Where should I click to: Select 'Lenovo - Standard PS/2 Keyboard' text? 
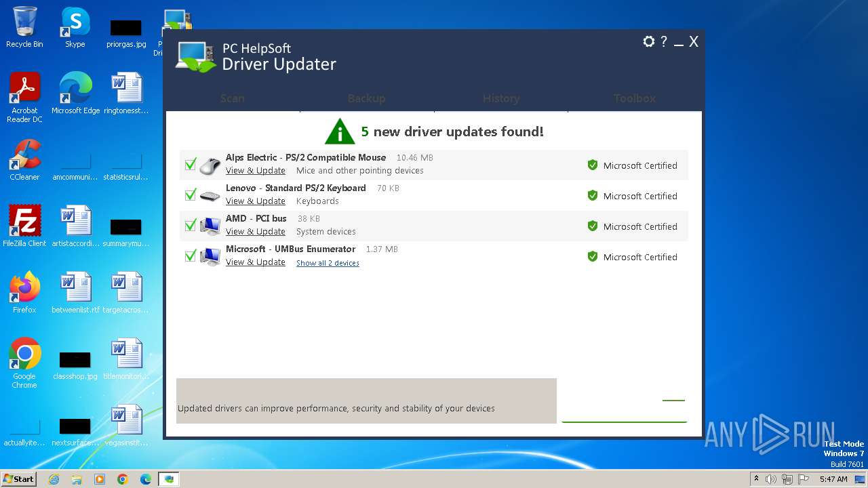click(x=296, y=188)
